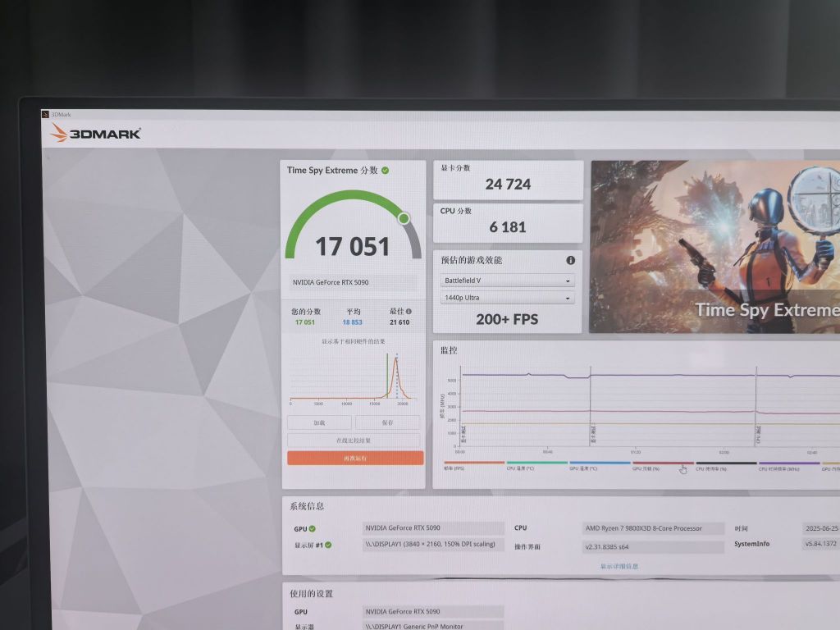The image size is (840, 630).
Task: Click the 在线比较结果 compare-online button
Action: click(x=354, y=439)
